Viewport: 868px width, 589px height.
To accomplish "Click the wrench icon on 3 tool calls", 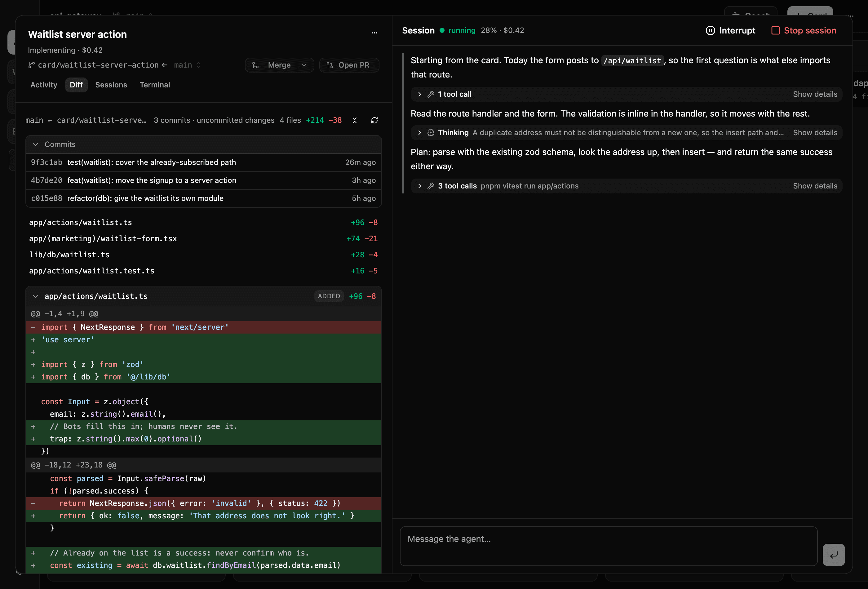I will click(x=431, y=186).
